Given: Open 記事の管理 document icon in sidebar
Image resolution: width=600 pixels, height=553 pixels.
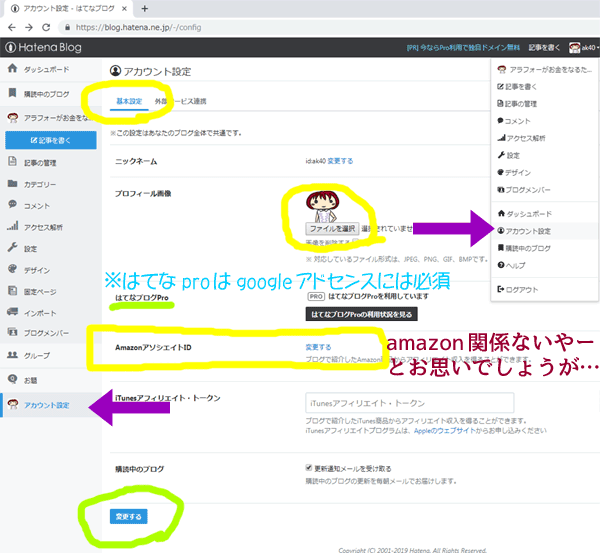Looking at the screenshot, I should (x=13, y=161).
